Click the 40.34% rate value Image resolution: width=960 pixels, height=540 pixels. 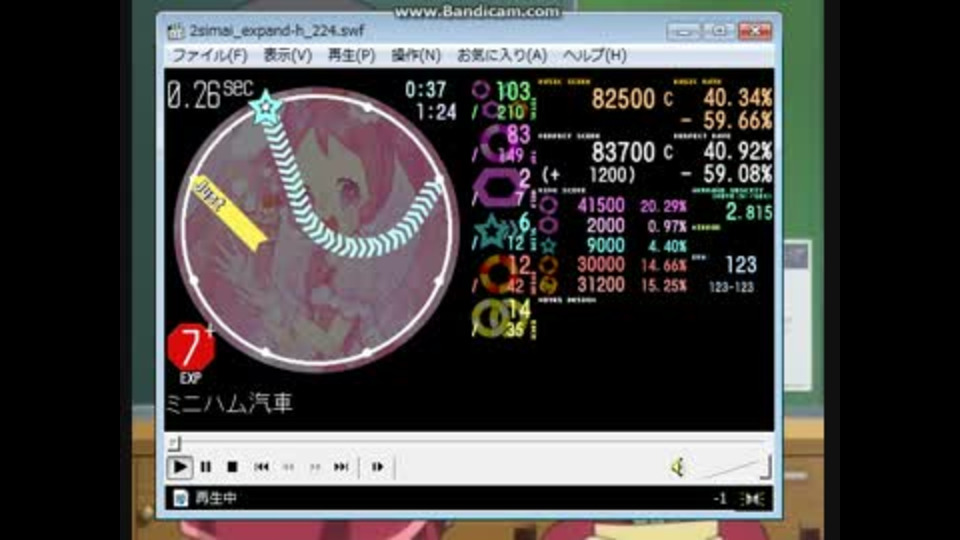pos(737,98)
